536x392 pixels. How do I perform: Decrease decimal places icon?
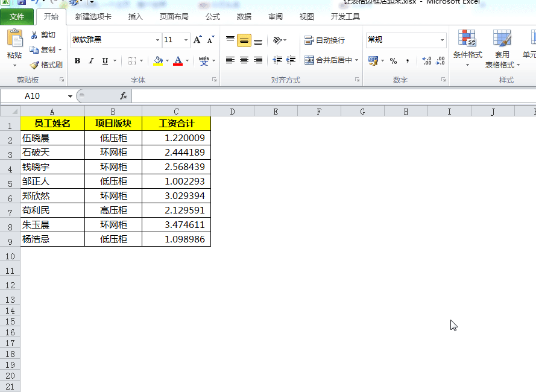(440, 61)
